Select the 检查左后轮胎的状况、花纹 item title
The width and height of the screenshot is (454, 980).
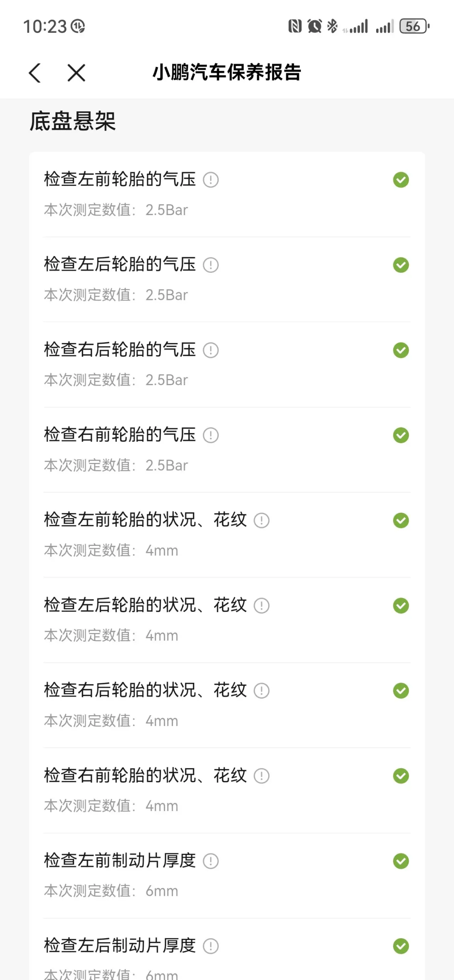click(145, 605)
